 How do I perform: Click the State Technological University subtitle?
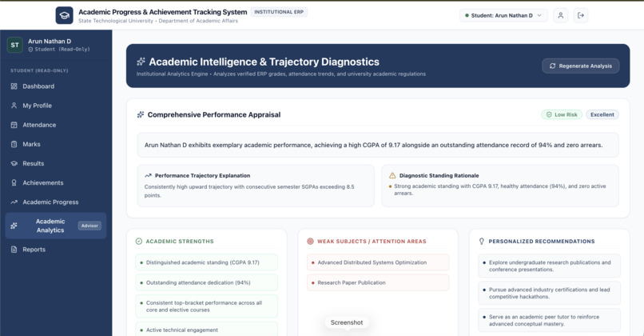(x=158, y=21)
